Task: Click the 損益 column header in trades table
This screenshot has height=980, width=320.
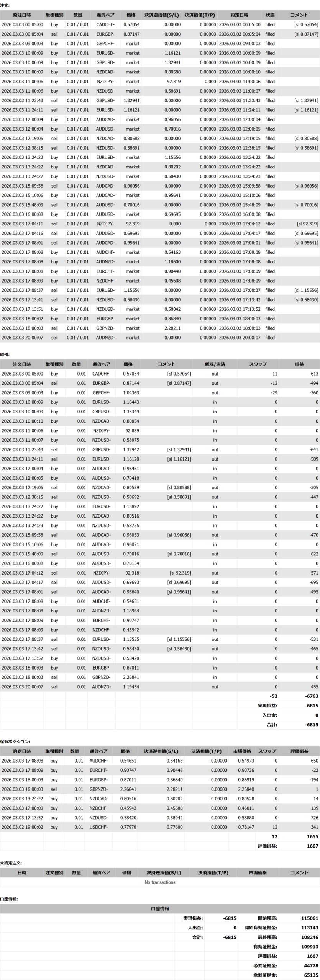Action: click(x=299, y=364)
